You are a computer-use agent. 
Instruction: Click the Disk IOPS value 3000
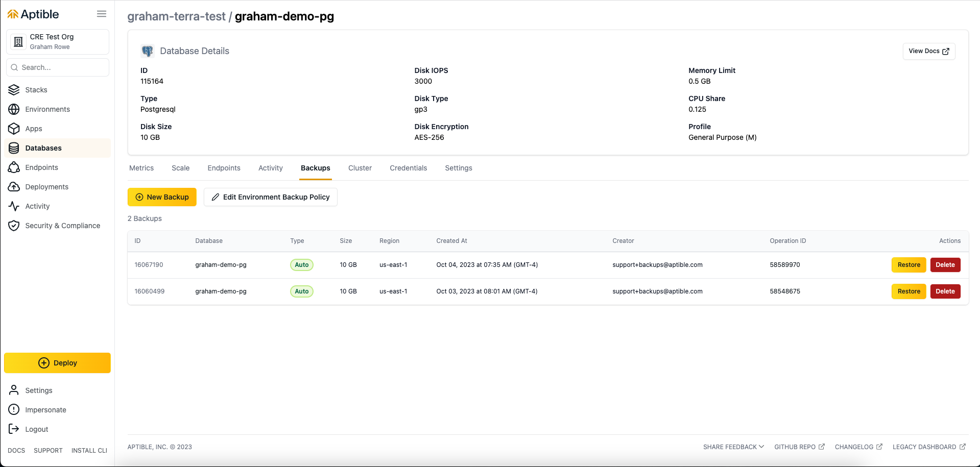[423, 81]
